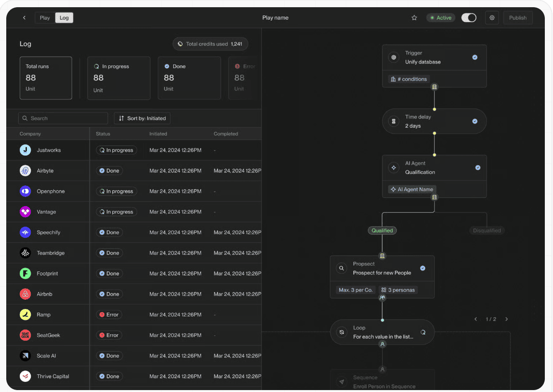This screenshot has height=392, width=553.
Task: Click the Ramp company logo
Action: coord(25,315)
